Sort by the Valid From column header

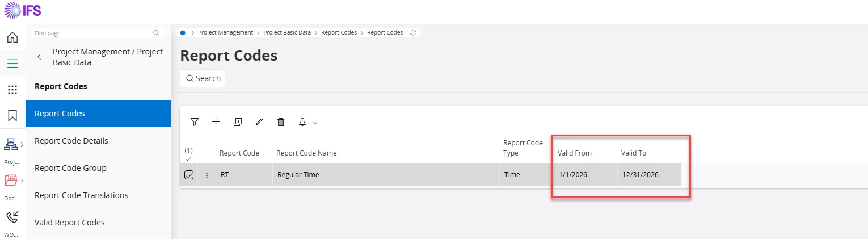[x=574, y=153]
